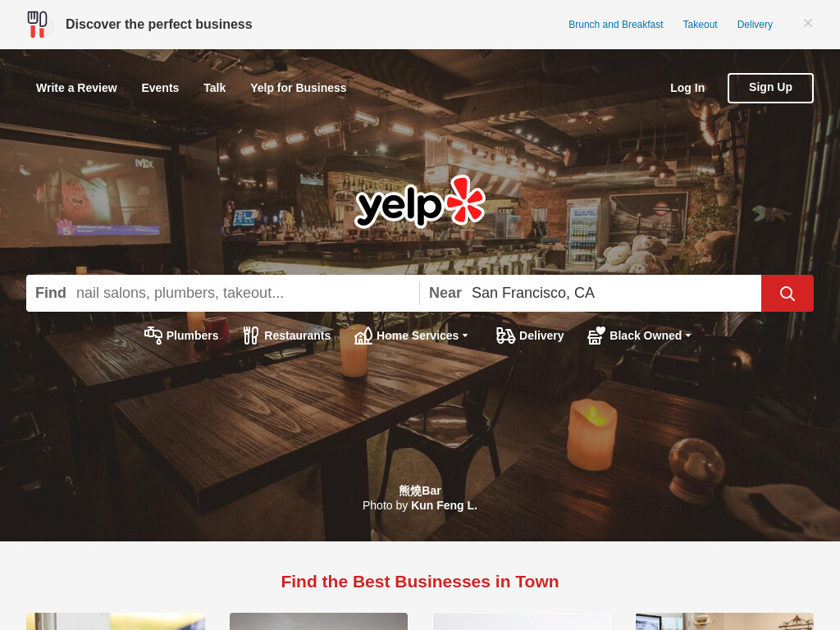
Task: Click the red search magnifier button
Action: click(787, 293)
